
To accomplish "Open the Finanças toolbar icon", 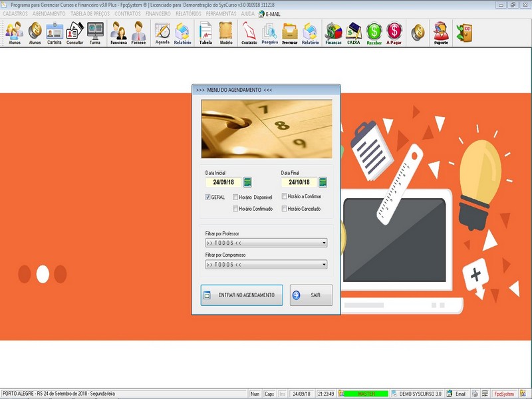I will (x=334, y=33).
